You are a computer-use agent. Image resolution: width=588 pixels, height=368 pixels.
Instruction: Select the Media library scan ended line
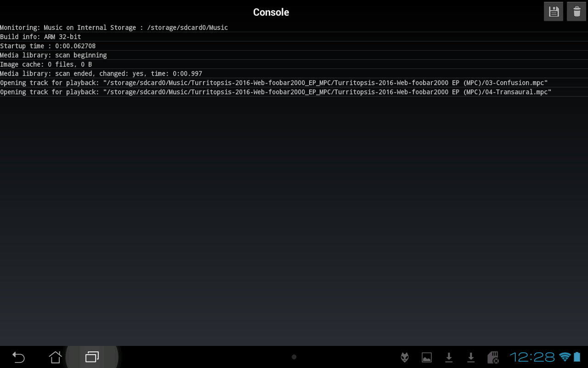[x=101, y=74]
